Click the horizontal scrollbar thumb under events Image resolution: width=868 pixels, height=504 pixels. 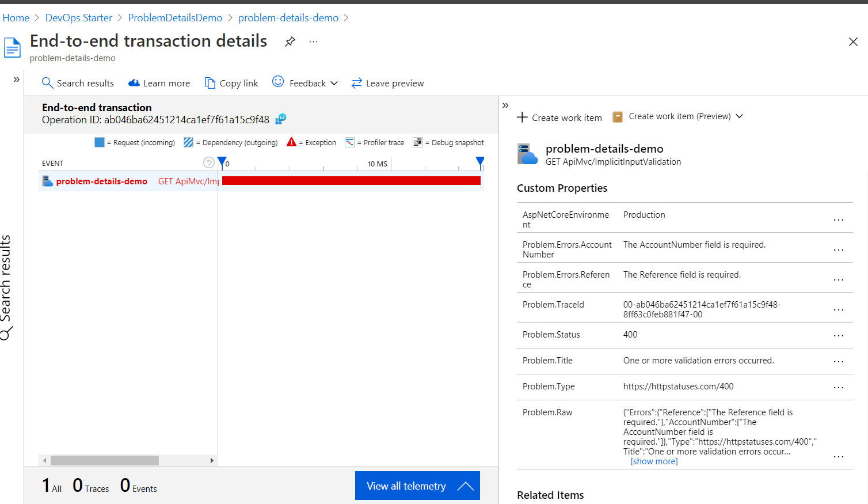click(105, 460)
